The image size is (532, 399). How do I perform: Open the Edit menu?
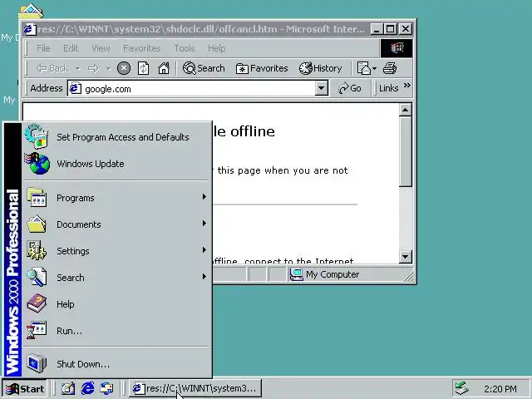(71, 48)
